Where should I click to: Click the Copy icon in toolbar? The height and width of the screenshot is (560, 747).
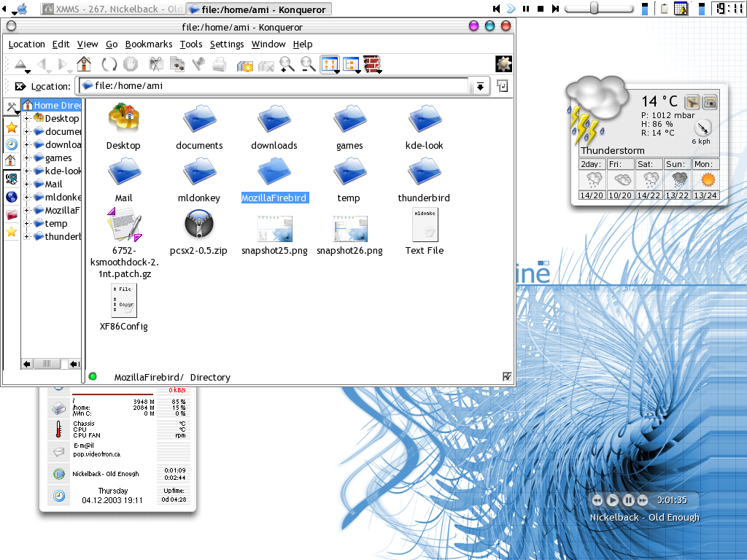pos(177,64)
